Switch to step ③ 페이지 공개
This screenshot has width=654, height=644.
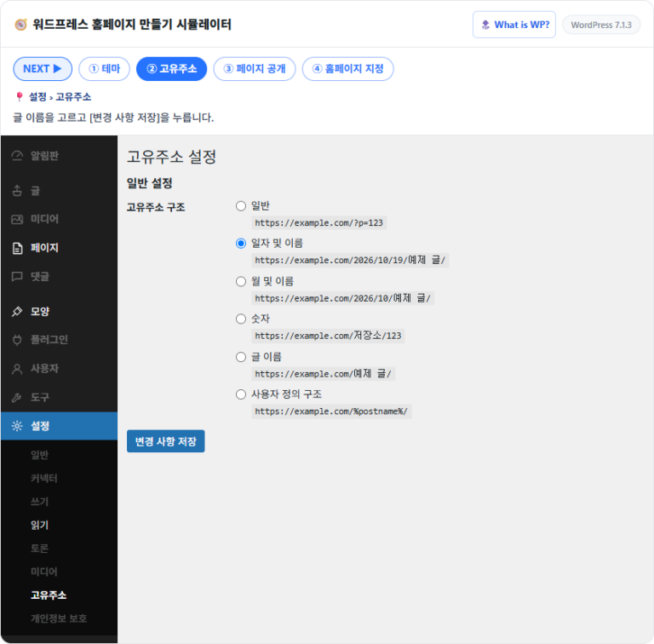[x=255, y=69]
